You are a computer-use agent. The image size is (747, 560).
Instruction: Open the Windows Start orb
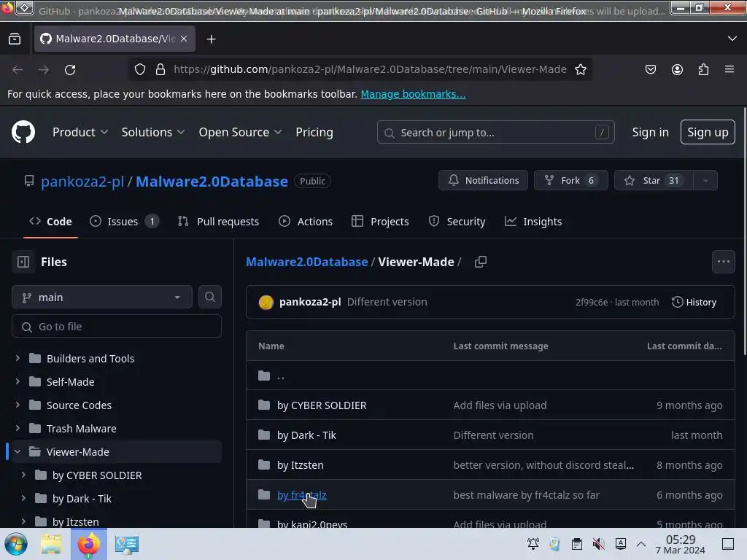coord(16,544)
